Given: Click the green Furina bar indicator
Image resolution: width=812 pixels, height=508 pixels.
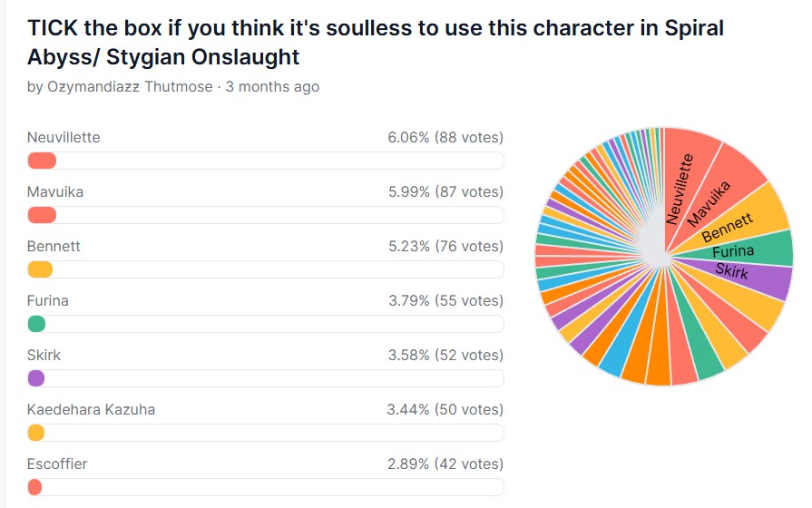Looking at the screenshot, I should [36, 324].
